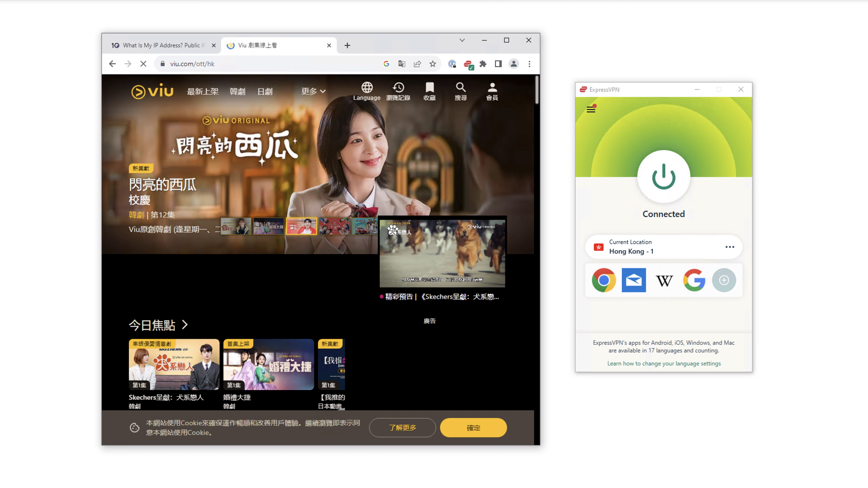
Task: Open Viu viewing history icon
Action: tap(398, 87)
